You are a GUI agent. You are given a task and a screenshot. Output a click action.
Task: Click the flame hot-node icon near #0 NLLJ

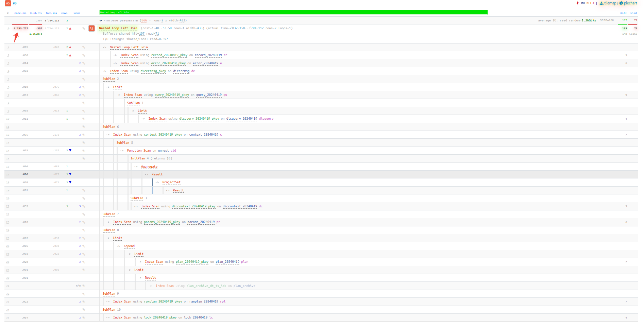pos(577,3)
